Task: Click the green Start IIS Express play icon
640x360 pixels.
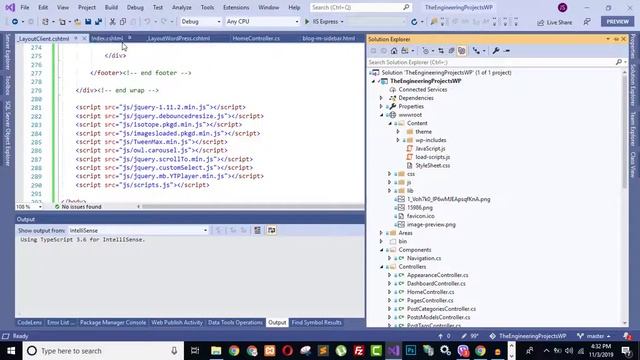Action: (x=307, y=22)
